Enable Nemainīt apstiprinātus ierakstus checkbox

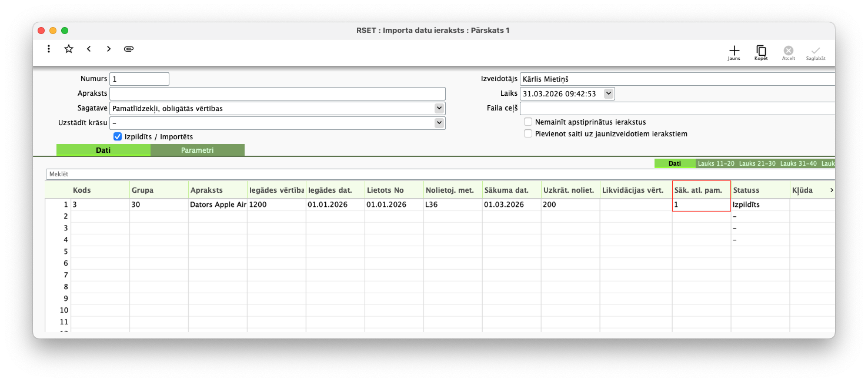tap(528, 122)
